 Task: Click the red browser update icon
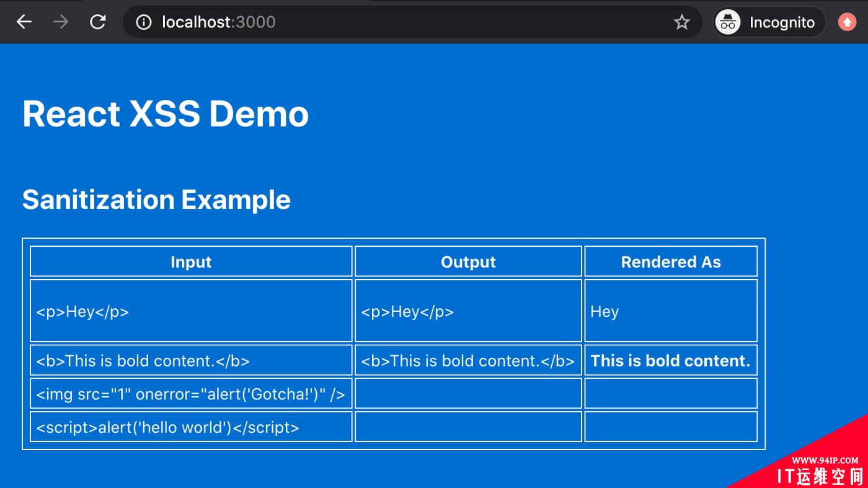pyautogui.click(x=847, y=22)
